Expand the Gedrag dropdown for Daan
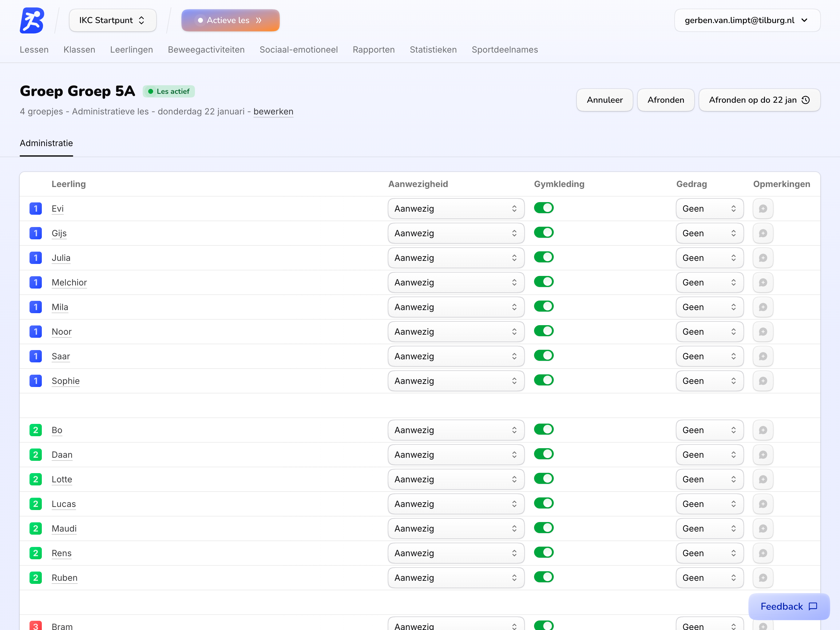Screen dimensions: 840x630 pos(709,455)
